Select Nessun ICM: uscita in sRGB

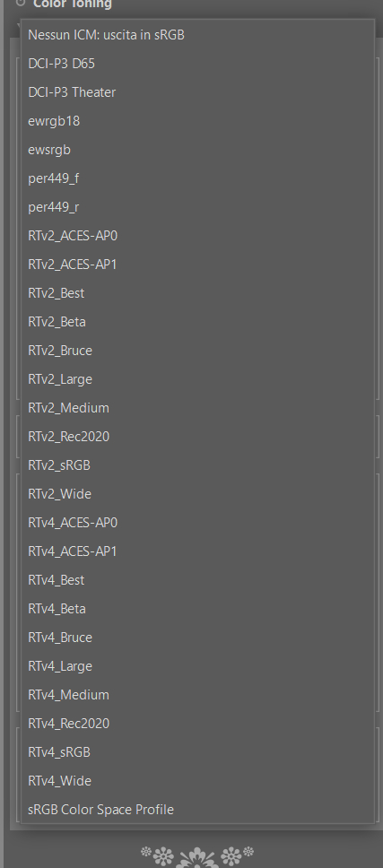pyautogui.click(x=197, y=35)
